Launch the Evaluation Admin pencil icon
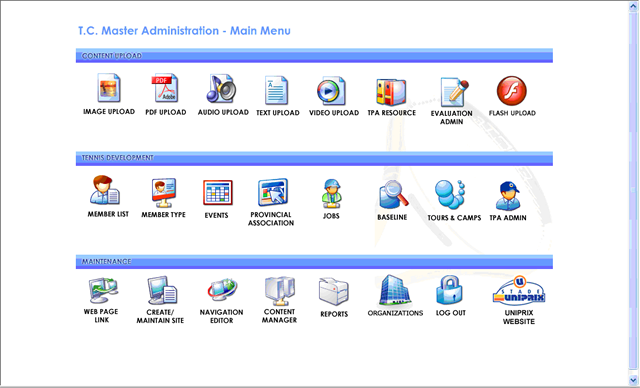 (x=454, y=92)
